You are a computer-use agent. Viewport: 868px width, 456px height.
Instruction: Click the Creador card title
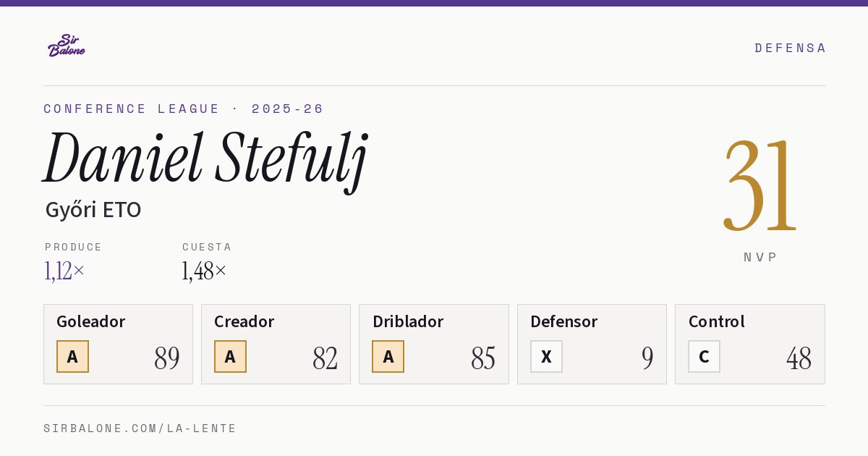[244, 321]
